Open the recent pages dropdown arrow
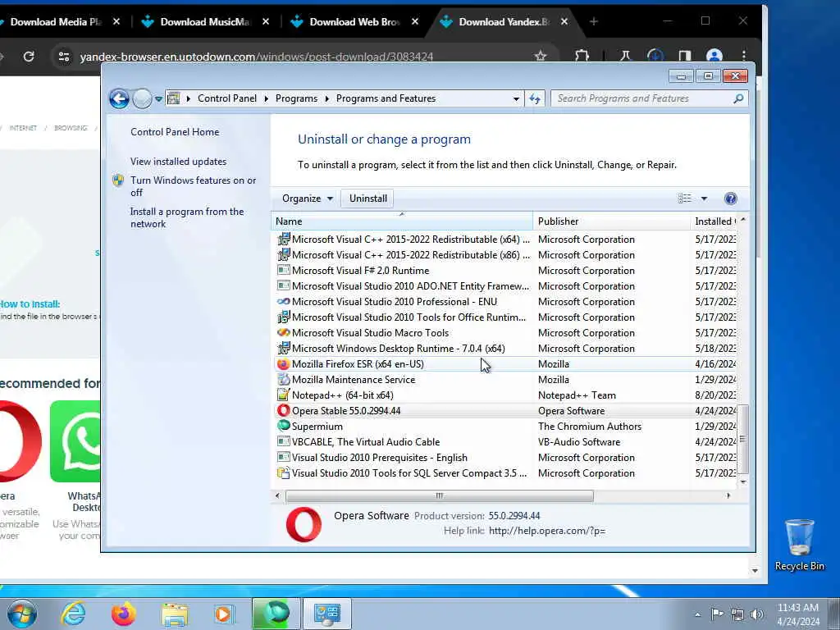The width and height of the screenshot is (840, 630). [x=158, y=98]
